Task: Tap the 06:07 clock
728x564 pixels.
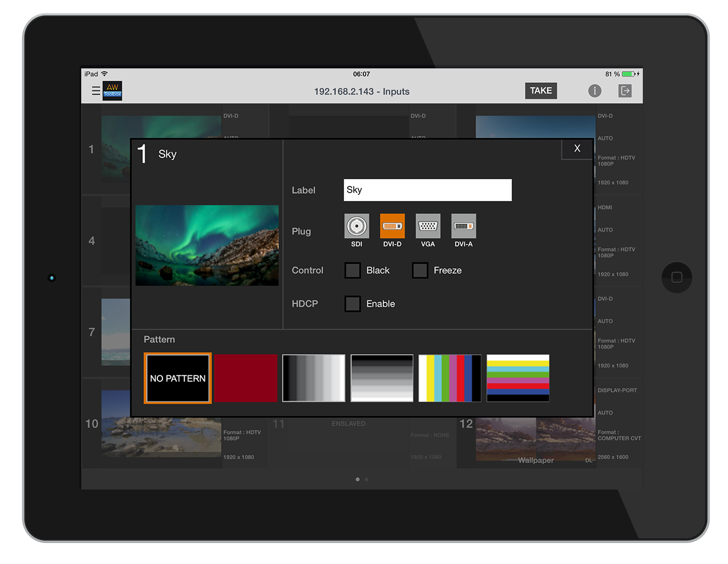Action: 362,74
